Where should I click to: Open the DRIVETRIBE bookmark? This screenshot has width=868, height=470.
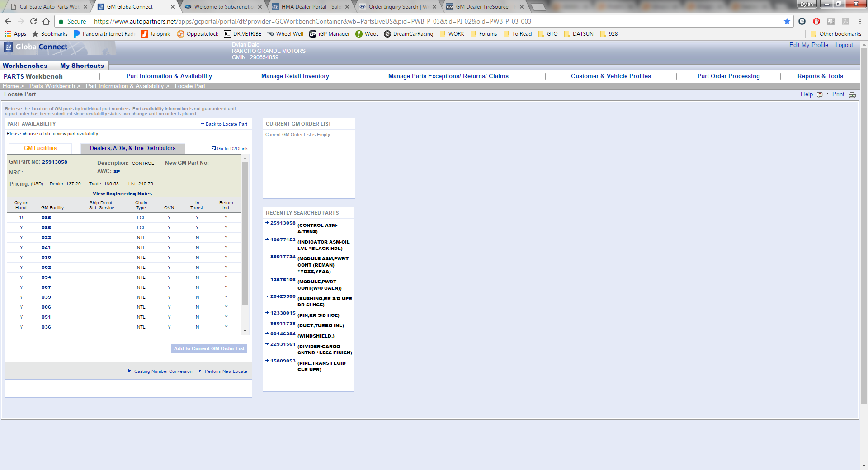(x=243, y=34)
